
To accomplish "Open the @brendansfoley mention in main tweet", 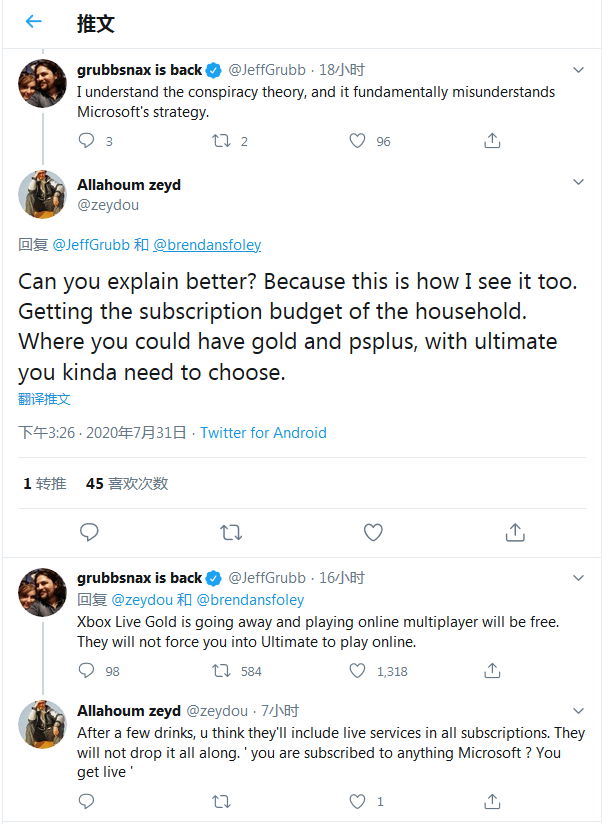I will (x=207, y=245).
